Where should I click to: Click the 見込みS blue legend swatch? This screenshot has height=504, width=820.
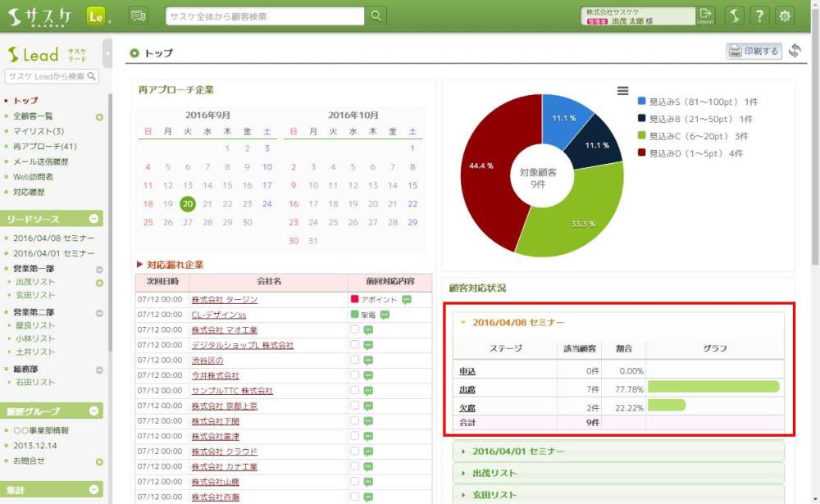tap(643, 102)
